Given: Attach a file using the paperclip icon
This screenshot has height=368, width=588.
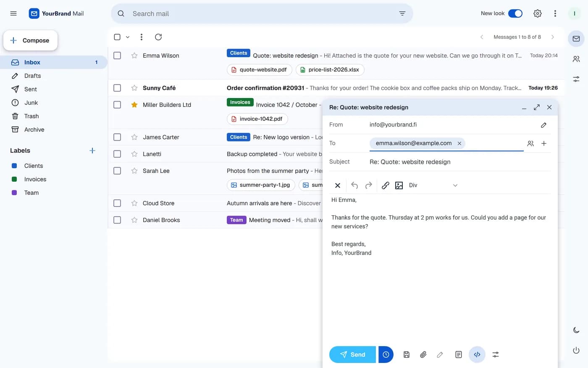Looking at the screenshot, I should (423, 355).
